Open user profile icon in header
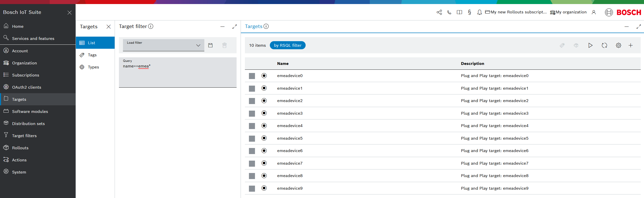The height and width of the screenshot is (198, 644). point(594,12)
